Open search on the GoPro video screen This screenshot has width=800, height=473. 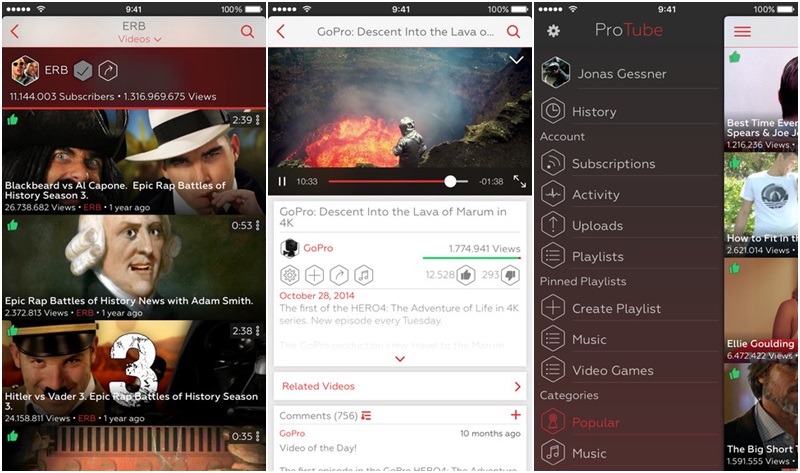pos(513,32)
